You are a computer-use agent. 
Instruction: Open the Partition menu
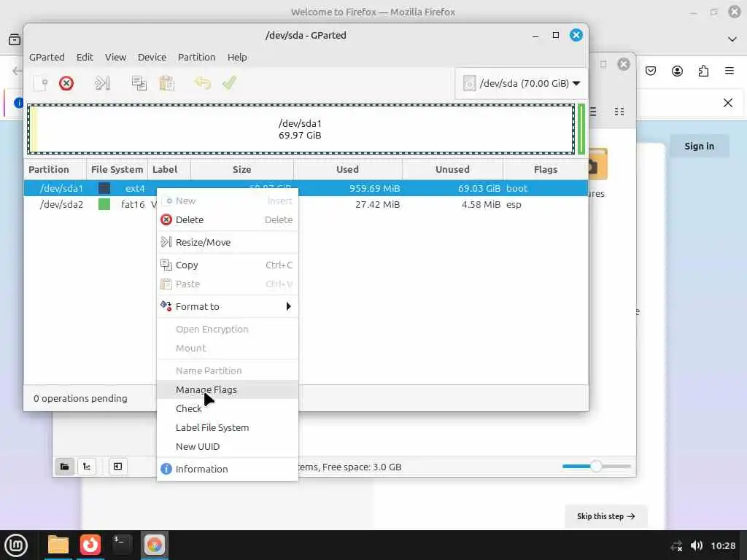pyautogui.click(x=197, y=57)
